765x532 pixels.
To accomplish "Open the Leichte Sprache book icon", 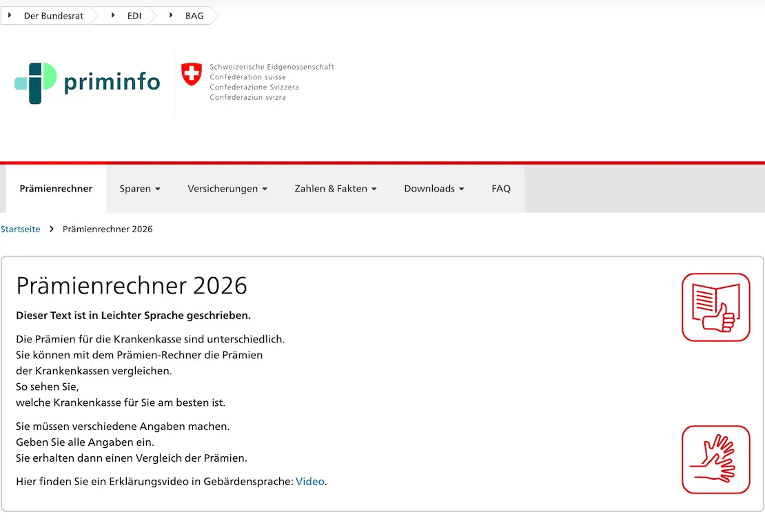I will click(x=715, y=307).
